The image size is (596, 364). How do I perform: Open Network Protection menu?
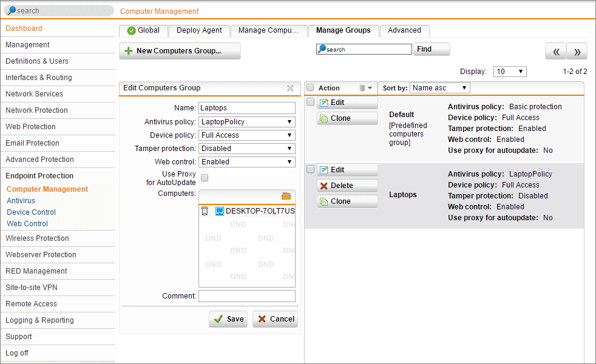36,110
